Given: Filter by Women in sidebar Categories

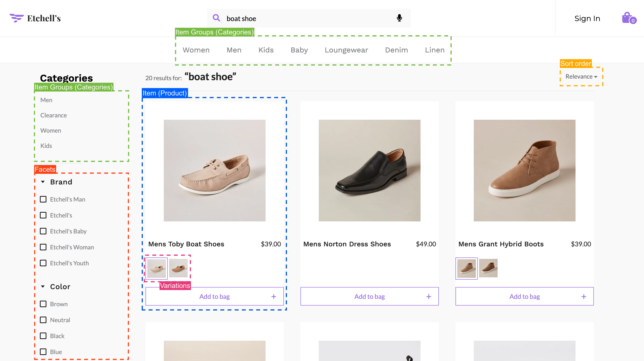Looking at the screenshot, I should [51, 131].
